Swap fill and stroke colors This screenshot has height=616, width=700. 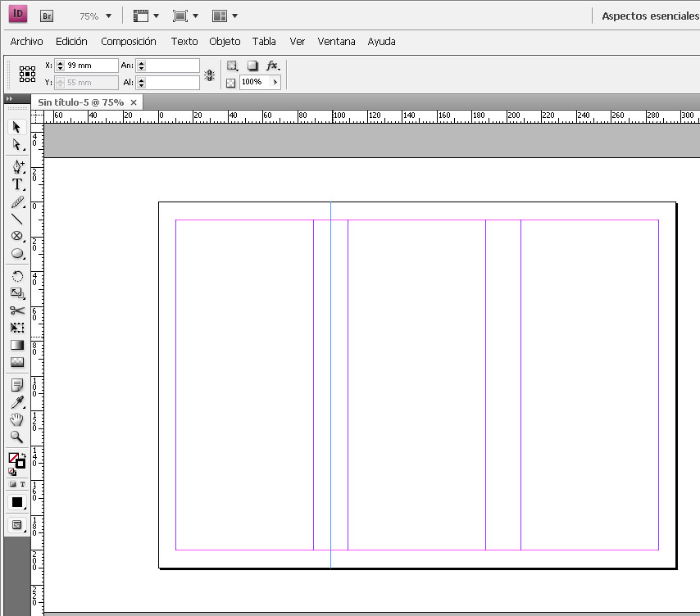24,455
